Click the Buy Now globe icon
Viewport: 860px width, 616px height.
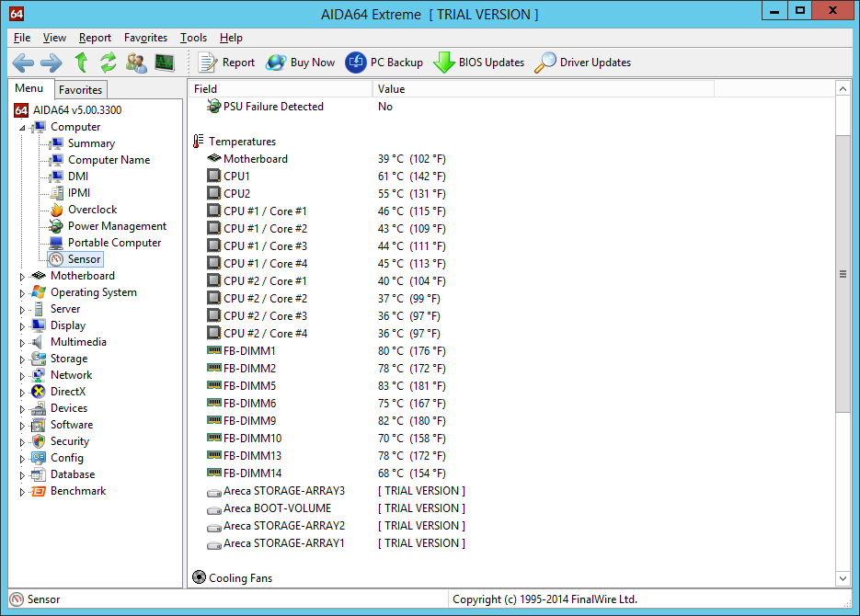(275, 63)
